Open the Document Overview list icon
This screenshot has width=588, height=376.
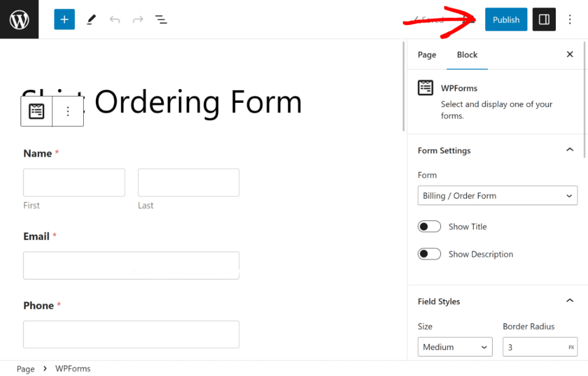point(161,19)
